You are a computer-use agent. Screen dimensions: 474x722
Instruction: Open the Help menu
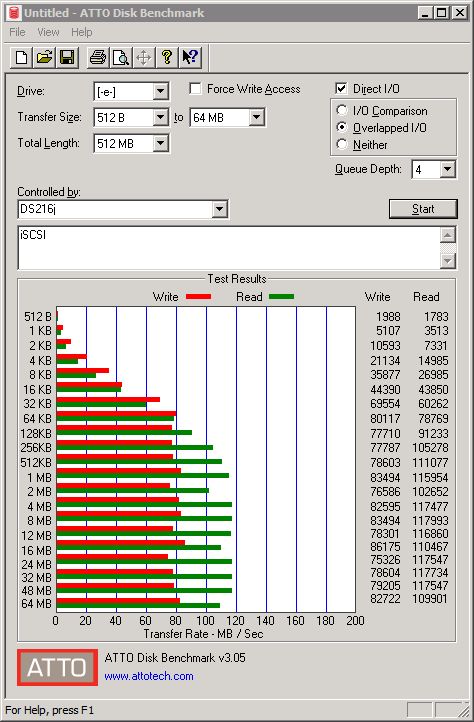[x=82, y=32]
